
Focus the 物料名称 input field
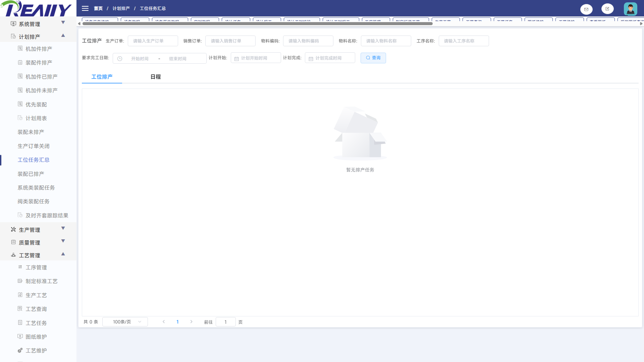tap(386, 41)
